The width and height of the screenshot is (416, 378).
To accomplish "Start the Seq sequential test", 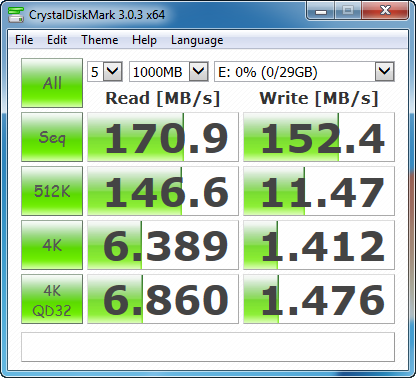I will (x=52, y=137).
